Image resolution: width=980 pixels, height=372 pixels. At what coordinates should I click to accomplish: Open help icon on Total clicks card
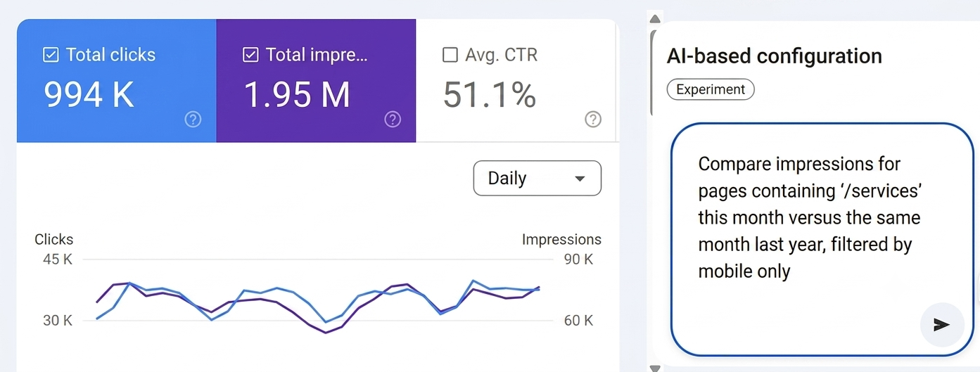tap(193, 120)
